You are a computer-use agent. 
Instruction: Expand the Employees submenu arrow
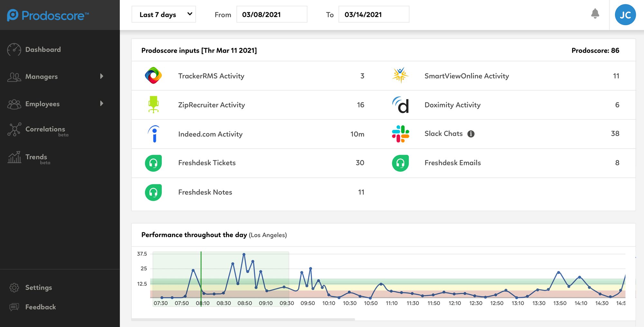102,104
